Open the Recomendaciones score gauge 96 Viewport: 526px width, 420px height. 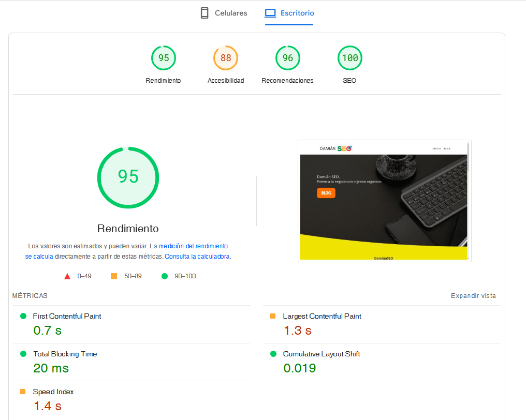[287, 58]
